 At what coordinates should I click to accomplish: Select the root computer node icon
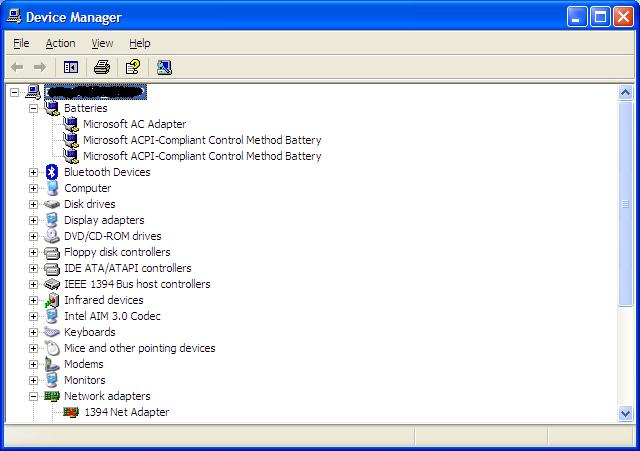pyautogui.click(x=33, y=92)
